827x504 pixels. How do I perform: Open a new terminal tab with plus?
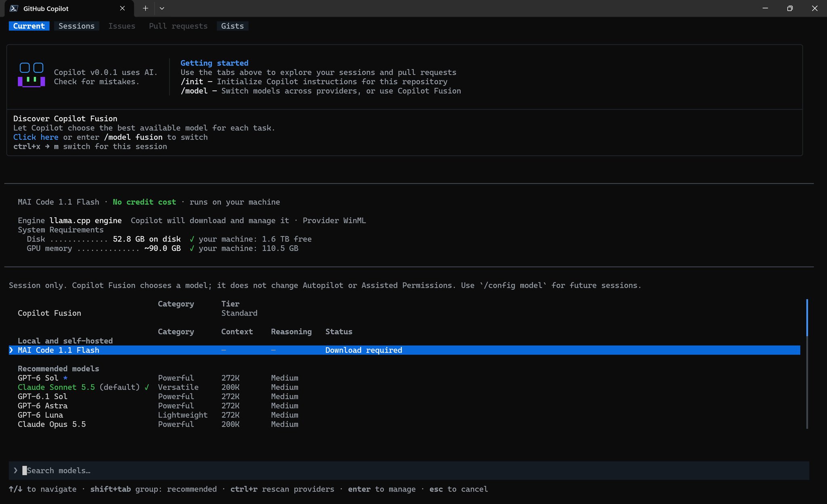145,8
